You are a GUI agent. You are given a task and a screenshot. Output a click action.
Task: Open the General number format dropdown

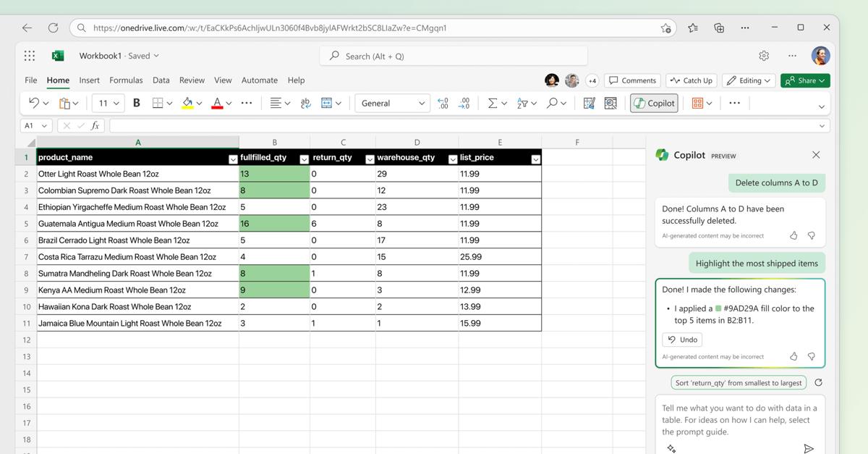[392, 103]
